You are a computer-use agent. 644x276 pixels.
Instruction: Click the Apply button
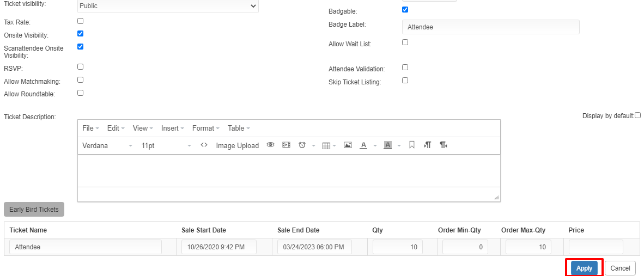[x=584, y=268]
